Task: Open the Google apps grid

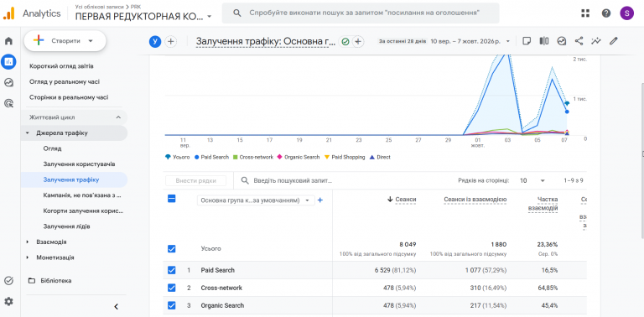Action: tap(585, 13)
